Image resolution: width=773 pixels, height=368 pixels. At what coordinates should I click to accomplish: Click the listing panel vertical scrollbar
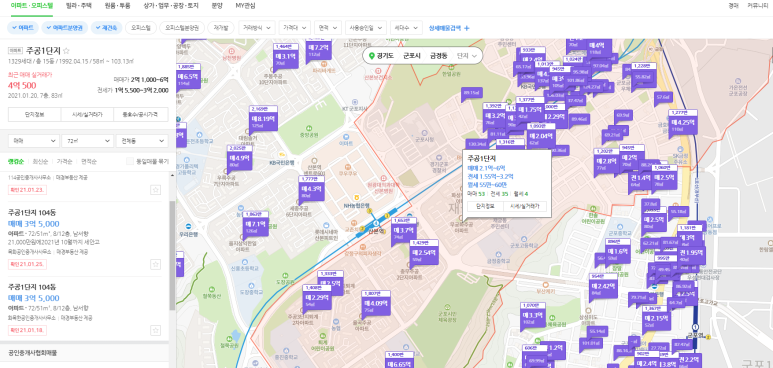pos(172,256)
